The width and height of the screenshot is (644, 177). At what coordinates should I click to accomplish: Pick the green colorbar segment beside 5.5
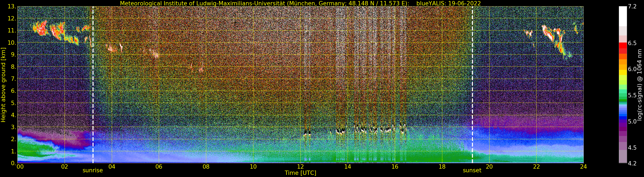(x=623, y=95)
